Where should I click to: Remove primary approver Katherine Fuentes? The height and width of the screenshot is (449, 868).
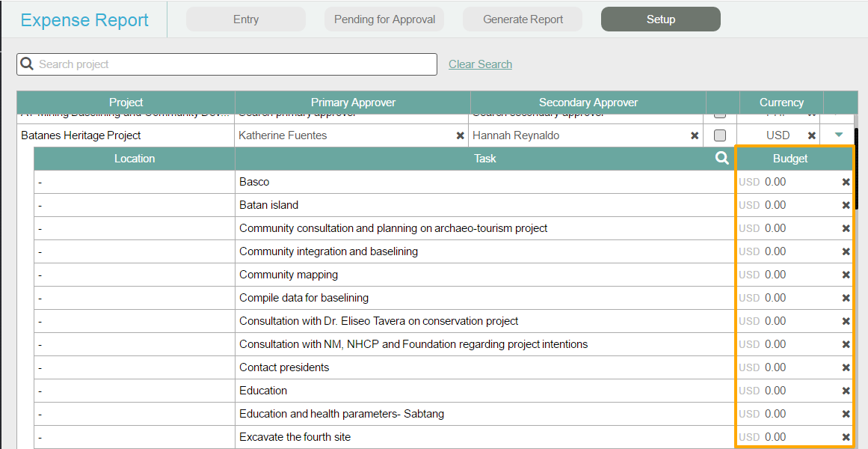461,135
